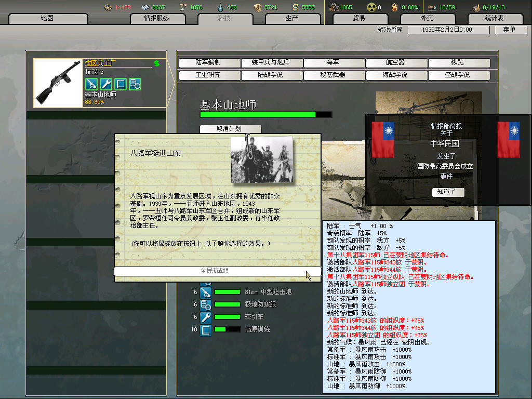Click the 边区兵工厂 tech team name
The height and width of the screenshot is (399, 532).
coord(100,63)
